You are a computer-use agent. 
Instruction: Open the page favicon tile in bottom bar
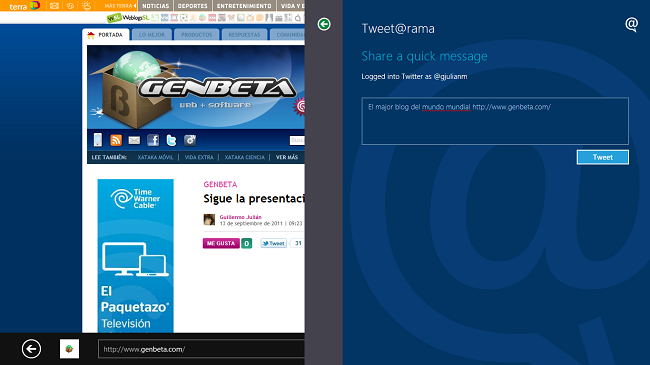[69, 349]
